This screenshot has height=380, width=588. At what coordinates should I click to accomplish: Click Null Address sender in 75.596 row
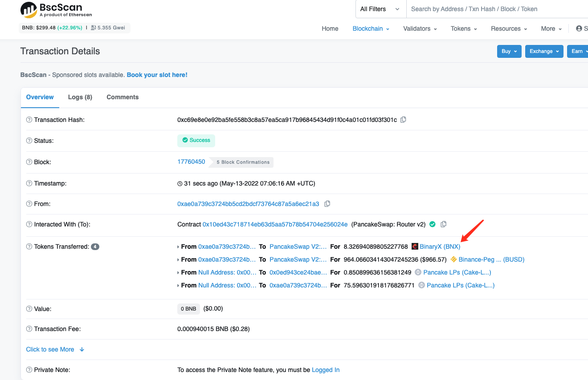coord(227,285)
